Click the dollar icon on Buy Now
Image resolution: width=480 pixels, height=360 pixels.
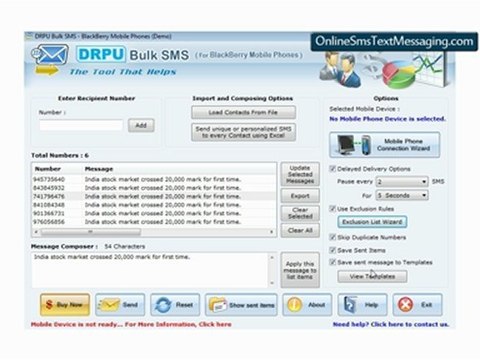click(x=49, y=304)
